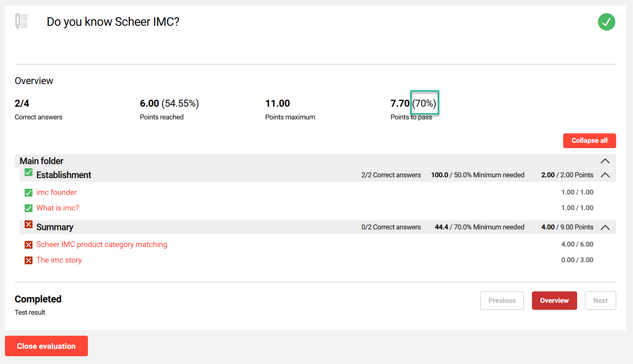The image size is (633, 364).
Task: Select the 7.70 points to pass value
Action: [x=400, y=103]
